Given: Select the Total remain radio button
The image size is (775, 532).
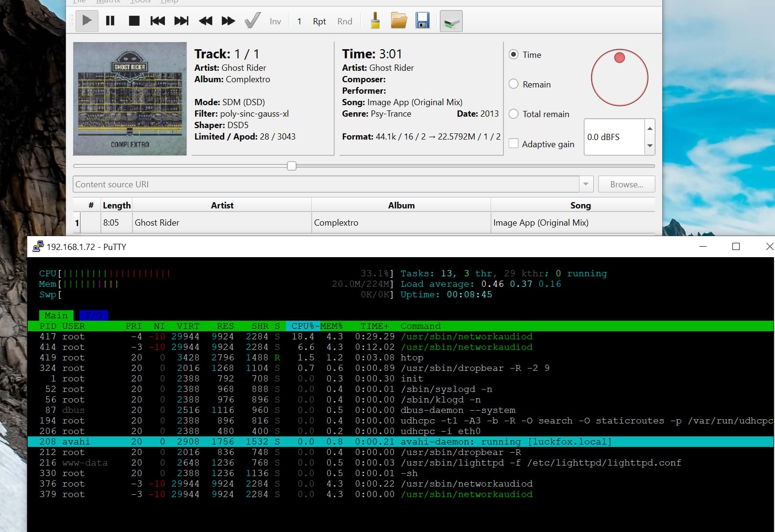Looking at the screenshot, I should point(514,114).
